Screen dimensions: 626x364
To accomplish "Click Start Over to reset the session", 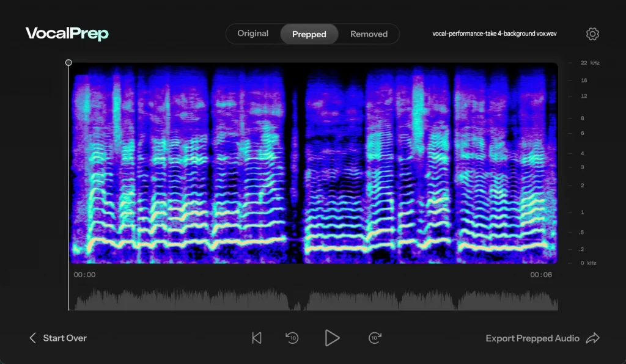I will tap(65, 338).
